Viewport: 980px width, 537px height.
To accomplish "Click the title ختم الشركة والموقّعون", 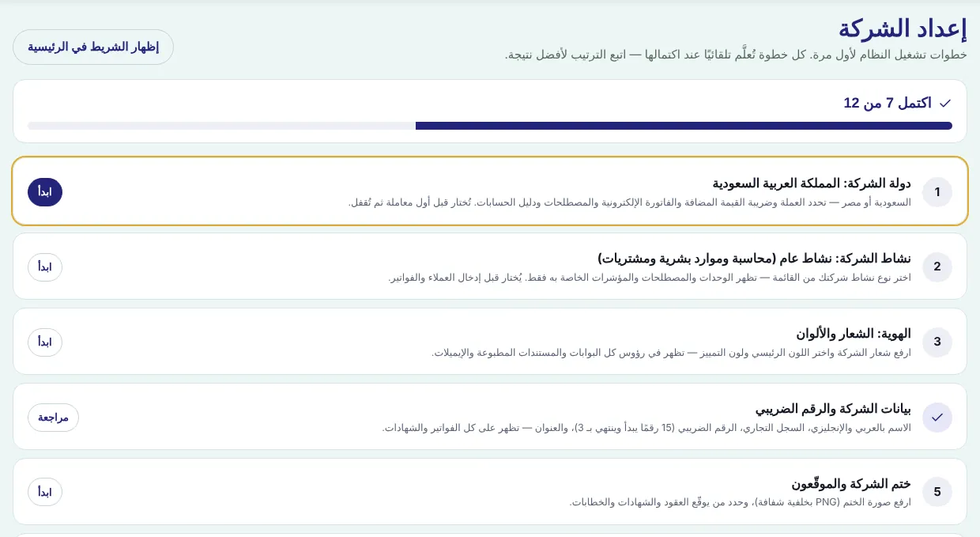I will (x=851, y=484).
